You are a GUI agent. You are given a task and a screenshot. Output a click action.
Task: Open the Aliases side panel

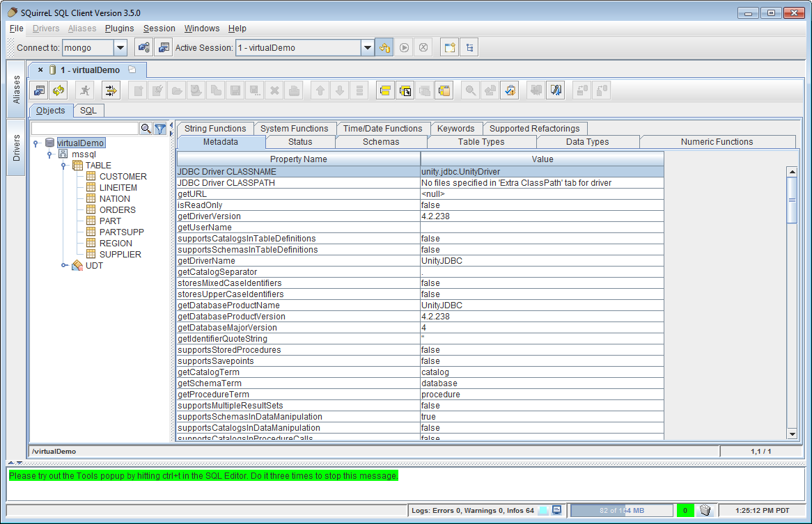tap(17, 90)
